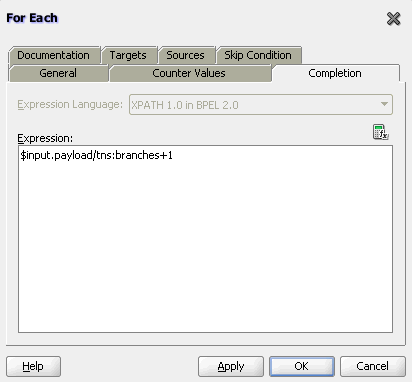
Task: Place cursor in the $input.payload expression text
Action: click(x=97, y=155)
